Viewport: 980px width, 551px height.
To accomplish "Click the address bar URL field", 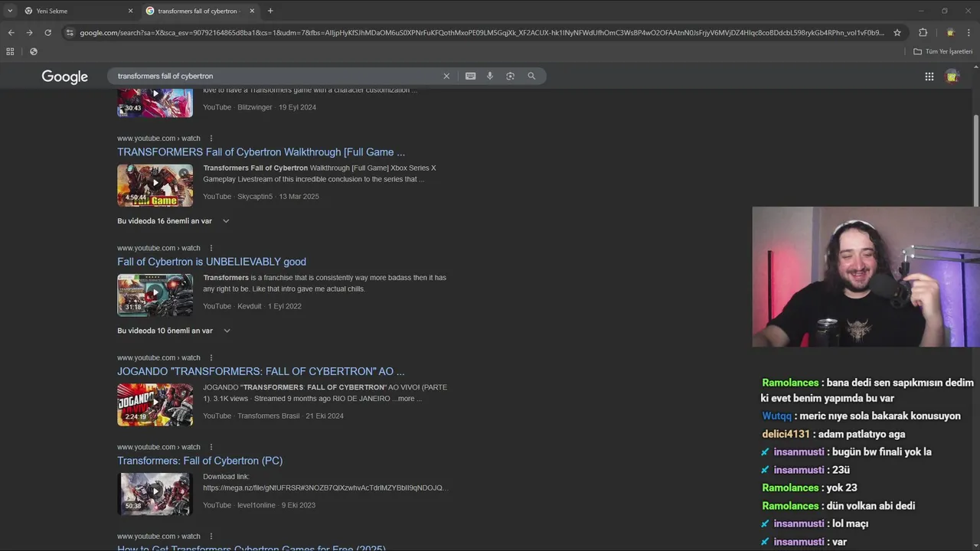I will (x=482, y=32).
